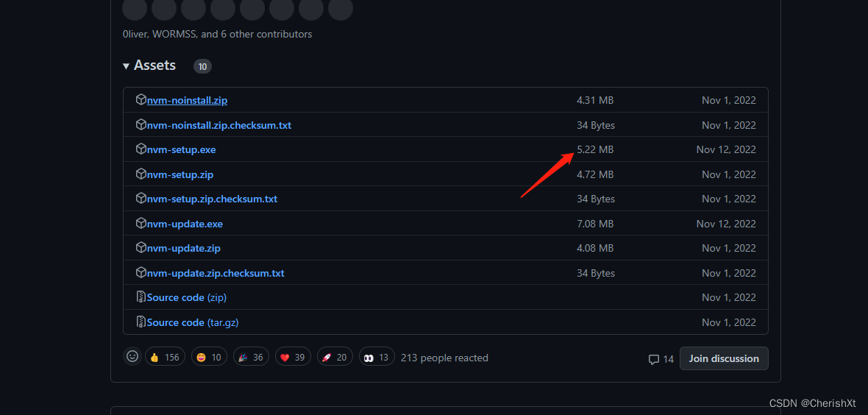Open the 14 comments discussion icon
Screen dimensions: 868x415
(x=661, y=359)
